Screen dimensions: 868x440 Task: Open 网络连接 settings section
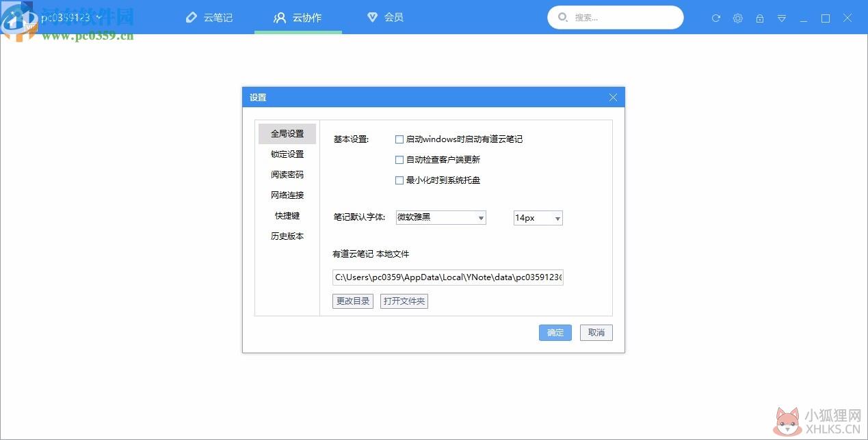[287, 195]
